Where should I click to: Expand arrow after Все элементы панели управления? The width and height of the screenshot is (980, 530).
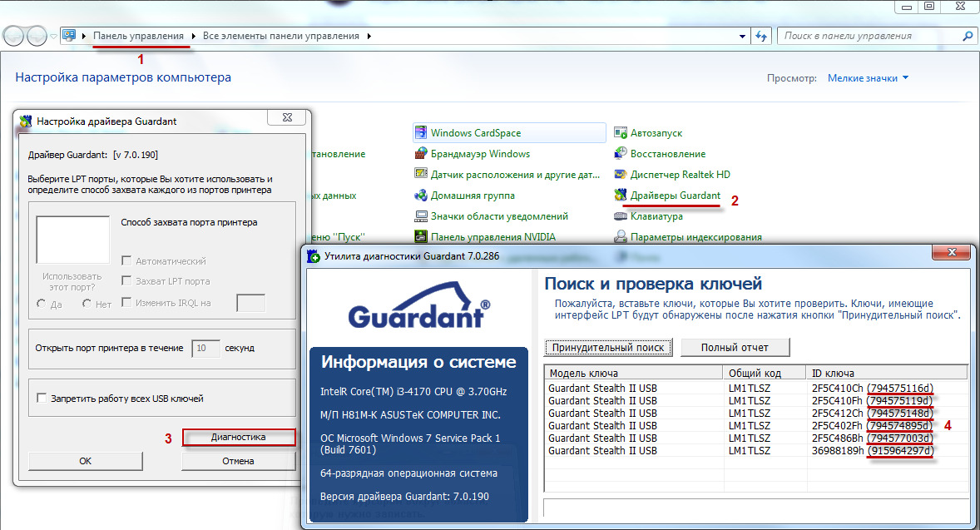[369, 37]
